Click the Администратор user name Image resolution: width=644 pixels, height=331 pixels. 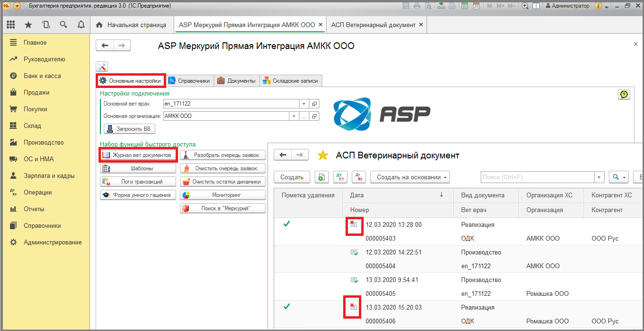click(x=567, y=6)
